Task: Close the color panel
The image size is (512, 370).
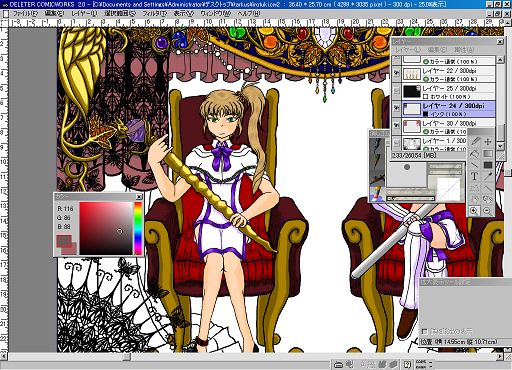Action: (x=139, y=197)
